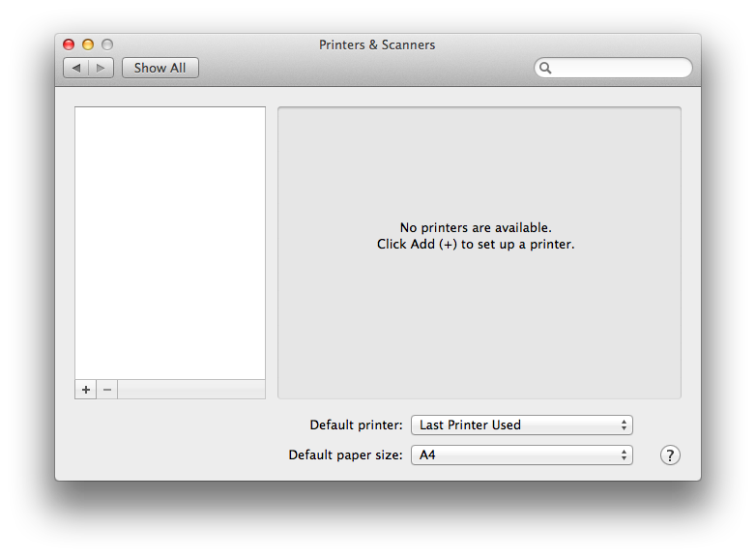The width and height of the screenshot is (756, 557).
Task: Focus the search text field
Action: tap(619, 68)
